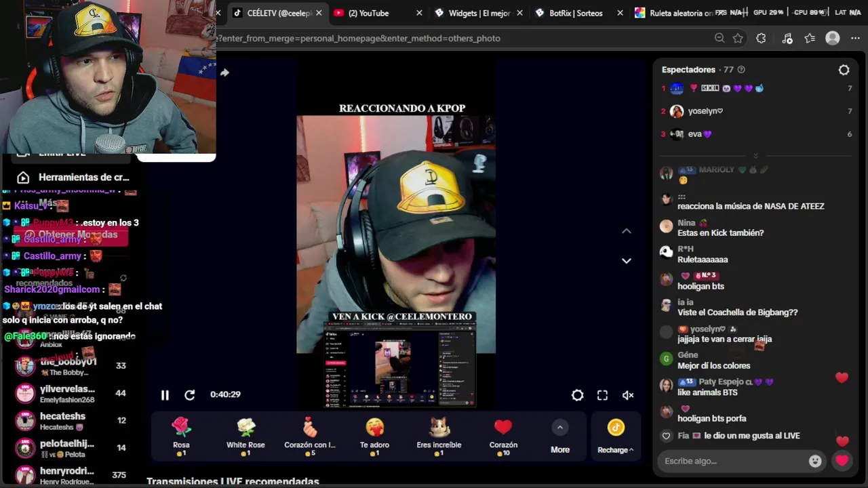
Task: Open hecateshs recommended live
Action: (71, 421)
